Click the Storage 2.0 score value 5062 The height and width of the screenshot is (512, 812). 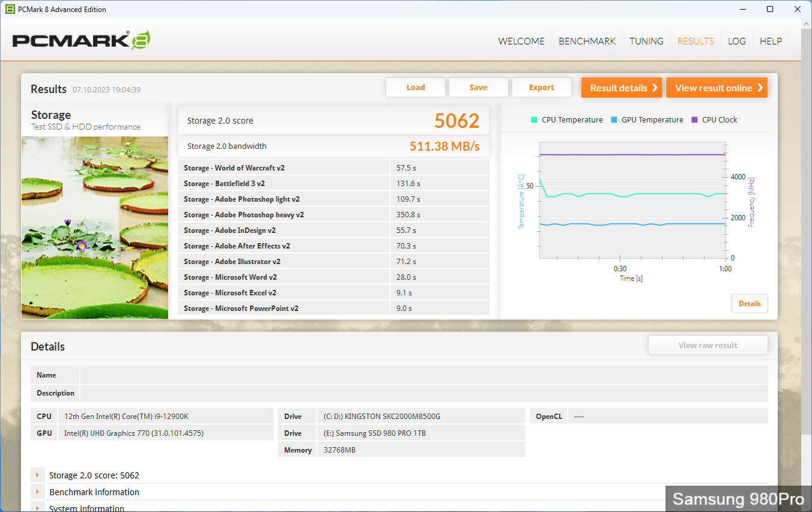click(457, 121)
